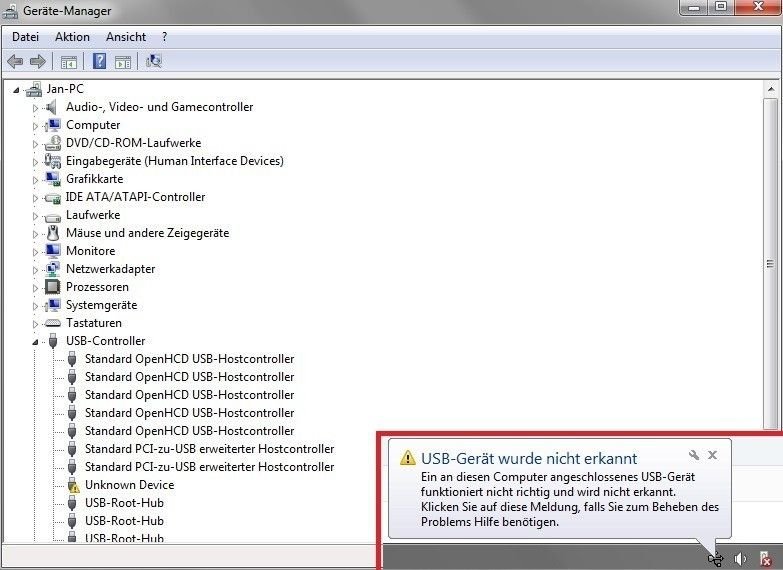Open balloon notification settings wrench icon
This screenshot has height=570, width=783.
694,455
